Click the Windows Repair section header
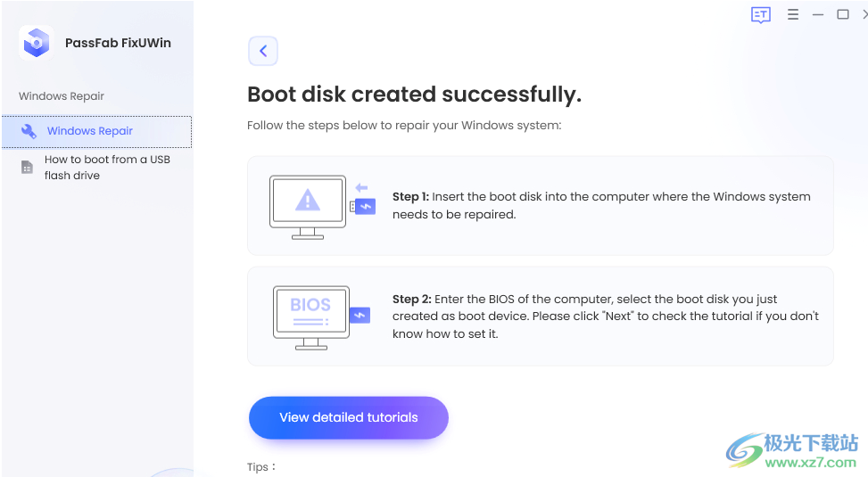 click(x=62, y=95)
